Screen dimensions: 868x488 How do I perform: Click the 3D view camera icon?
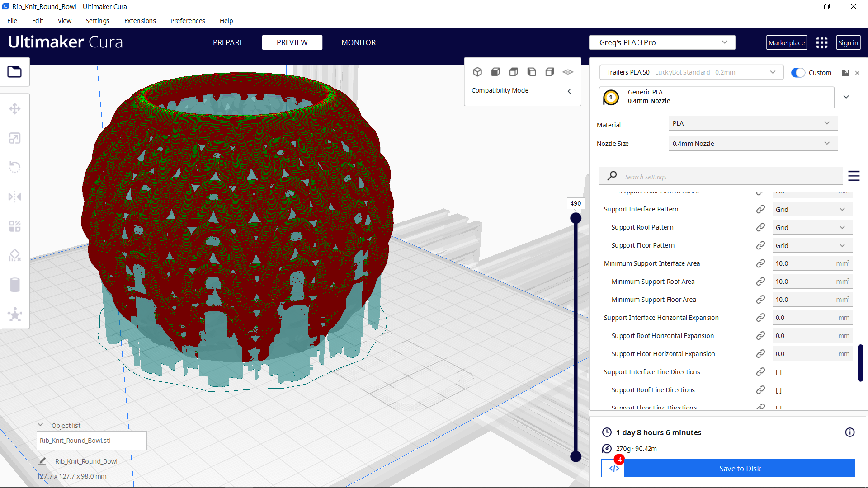tap(477, 72)
